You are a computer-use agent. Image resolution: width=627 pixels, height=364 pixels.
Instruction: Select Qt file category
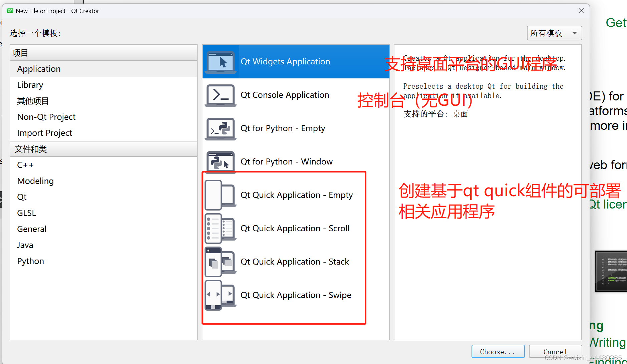click(x=104, y=197)
